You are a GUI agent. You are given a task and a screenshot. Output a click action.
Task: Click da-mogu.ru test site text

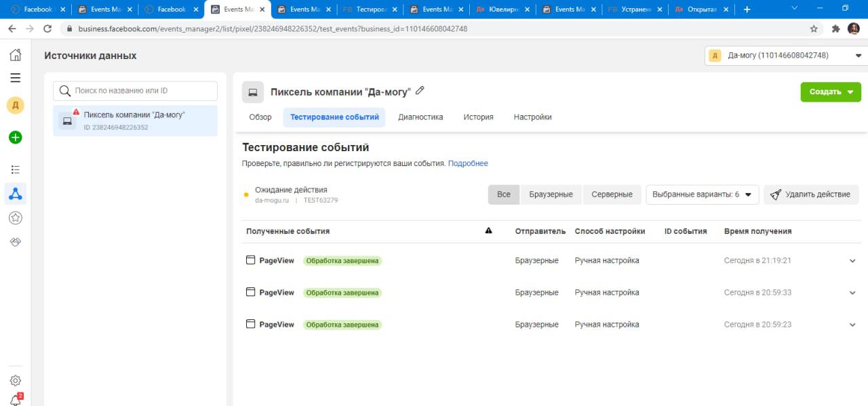point(272,201)
